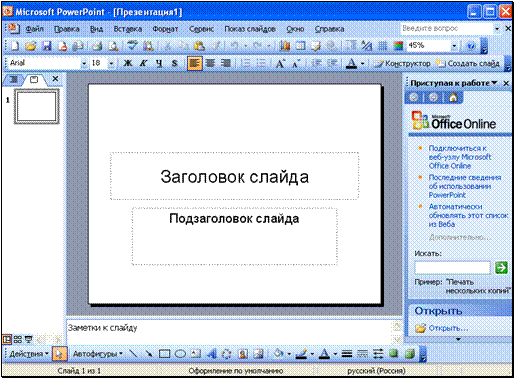514x378 pixels.
Task: Insert a text box from drawing toolbar
Action: pos(196,354)
